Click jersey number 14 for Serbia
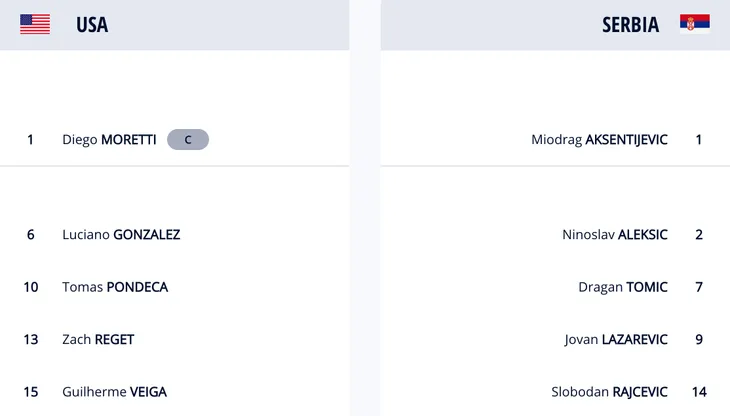This screenshot has height=416, width=730. point(699,392)
